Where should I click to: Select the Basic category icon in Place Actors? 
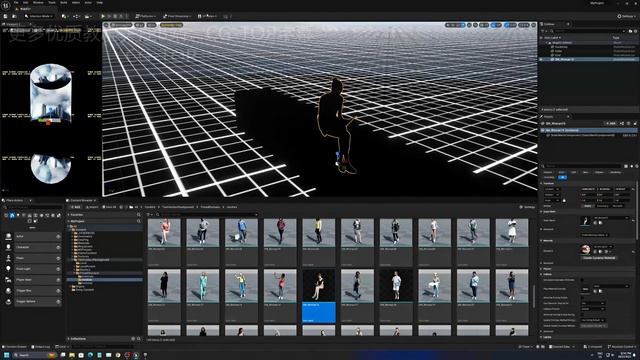pos(12,215)
